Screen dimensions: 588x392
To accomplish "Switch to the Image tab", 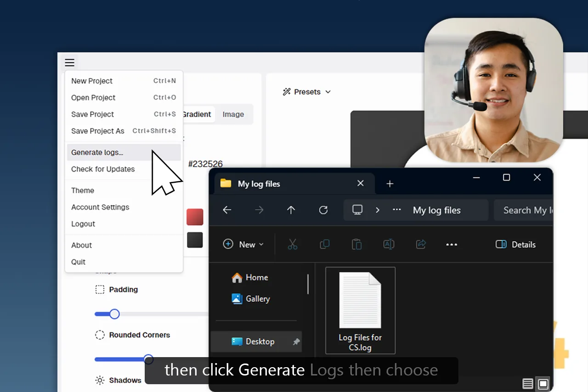I will [233, 114].
